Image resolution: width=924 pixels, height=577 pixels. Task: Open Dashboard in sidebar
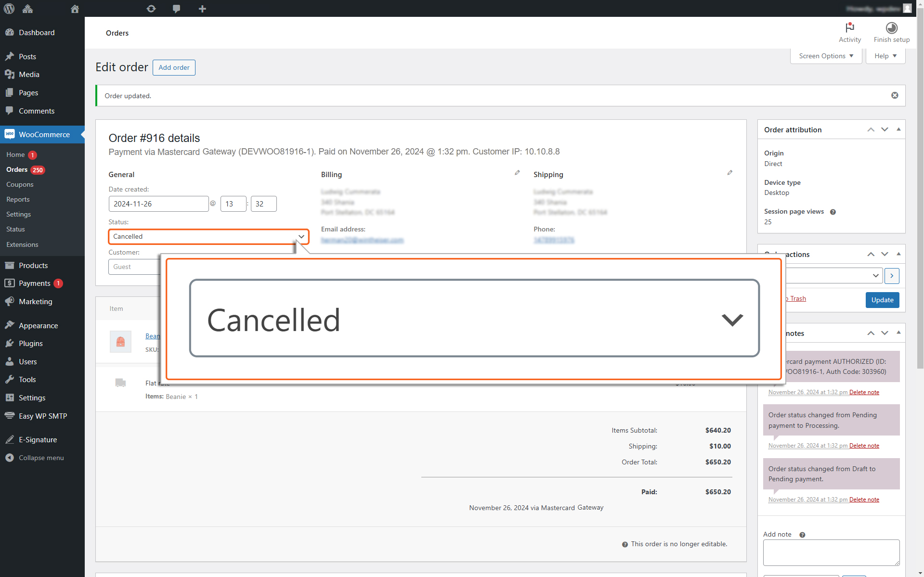42,32
